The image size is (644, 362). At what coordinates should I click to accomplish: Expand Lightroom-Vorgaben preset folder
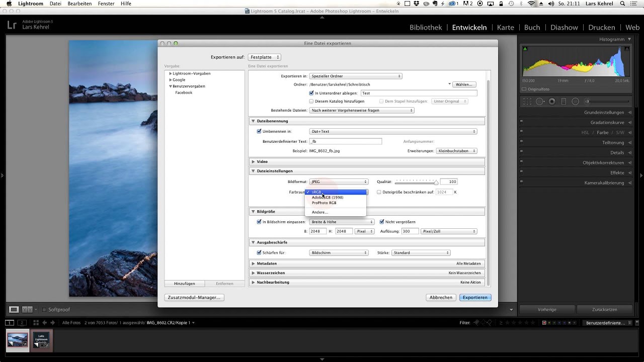click(171, 73)
